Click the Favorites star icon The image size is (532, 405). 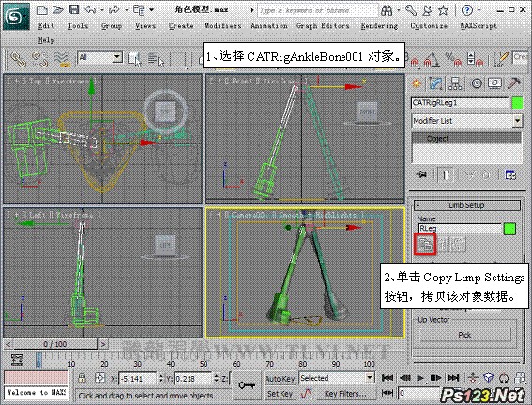(x=443, y=10)
